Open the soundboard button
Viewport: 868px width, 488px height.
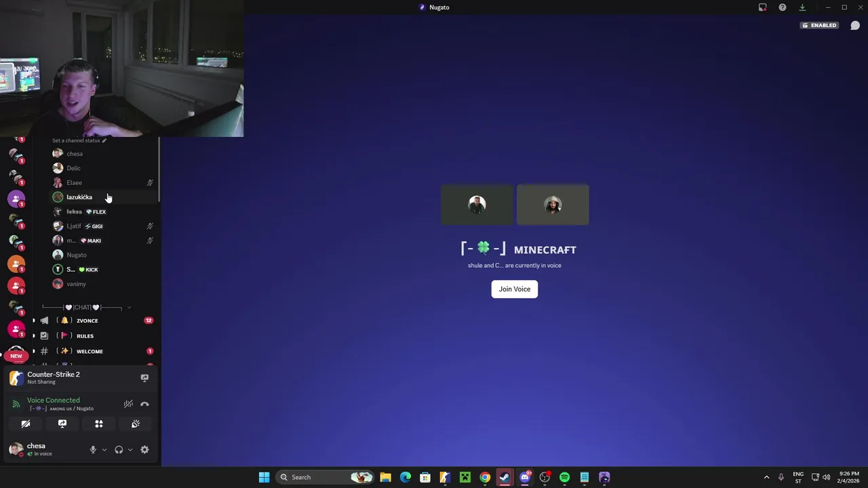tap(136, 424)
